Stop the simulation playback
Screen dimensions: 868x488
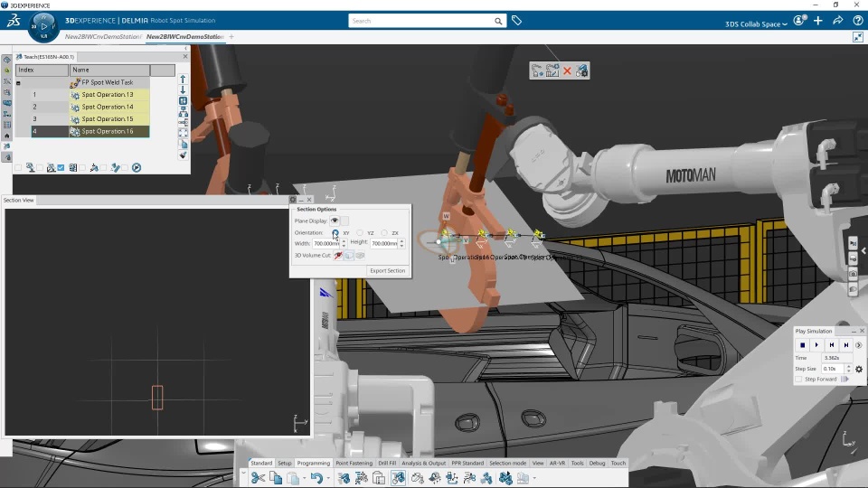[x=802, y=345]
